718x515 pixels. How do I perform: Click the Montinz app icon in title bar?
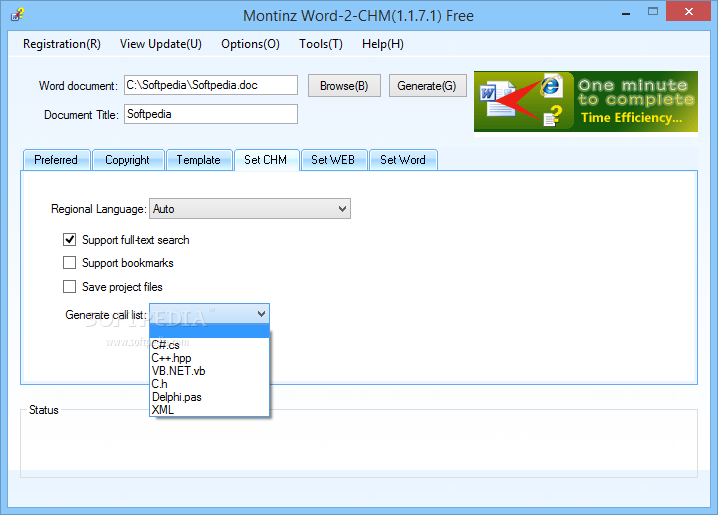(17, 15)
